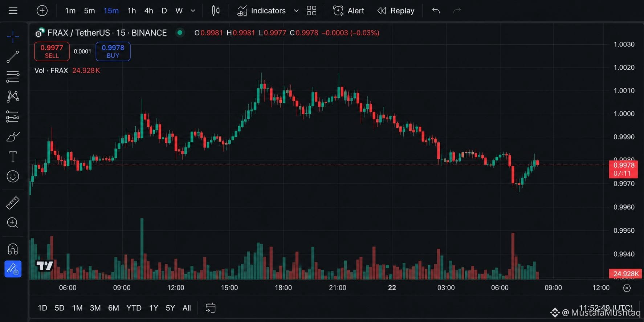Image resolution: width=644 pixels, height=322 pixels.
Task: Open the timezone clock 11:52:49 (UTC)
Action: 606,308
